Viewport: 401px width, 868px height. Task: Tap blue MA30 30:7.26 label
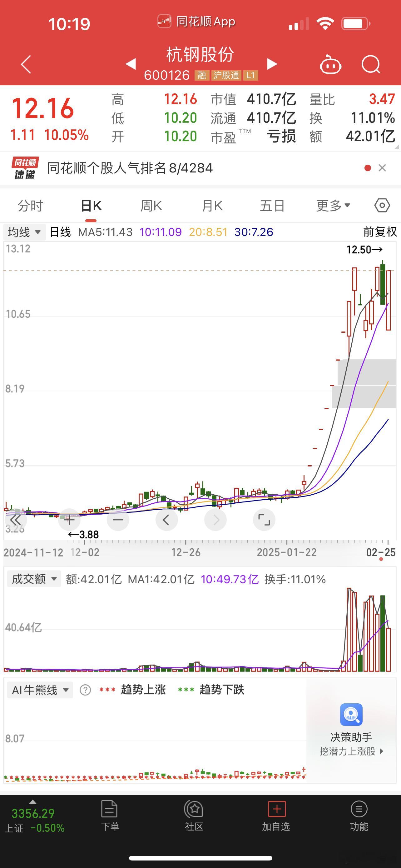[254, 232]
